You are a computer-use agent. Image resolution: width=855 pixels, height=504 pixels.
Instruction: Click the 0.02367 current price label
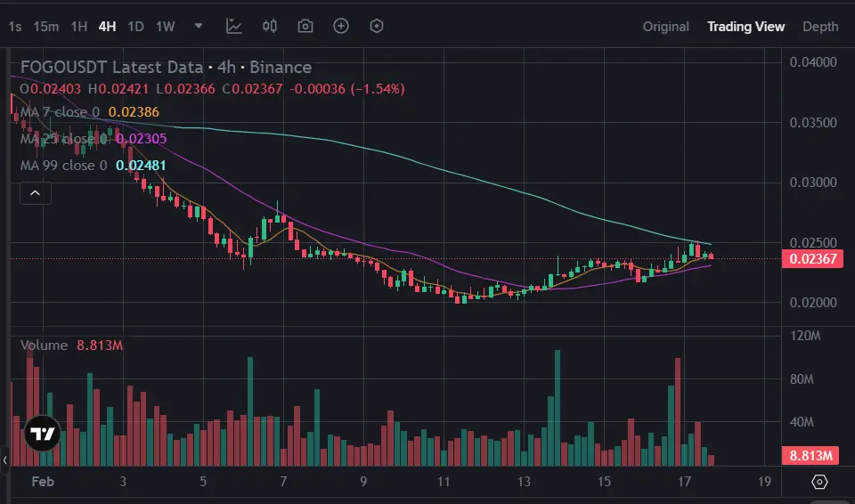click(812, 258)
